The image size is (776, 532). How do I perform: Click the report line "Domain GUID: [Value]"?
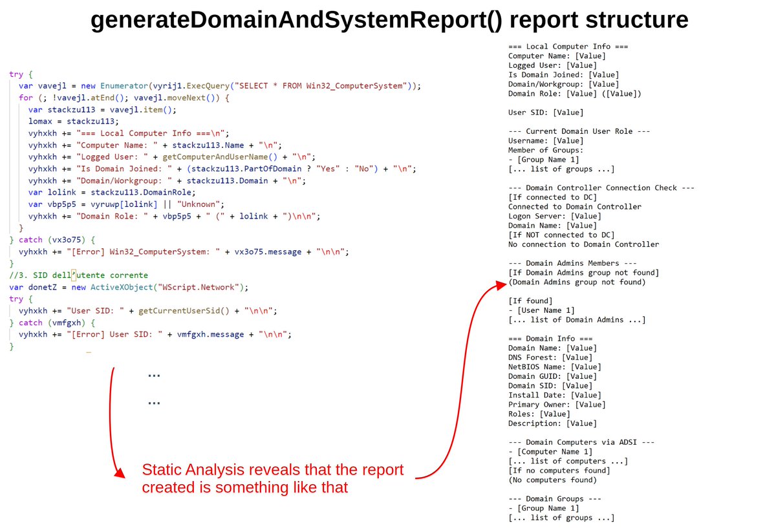(552, 376)
